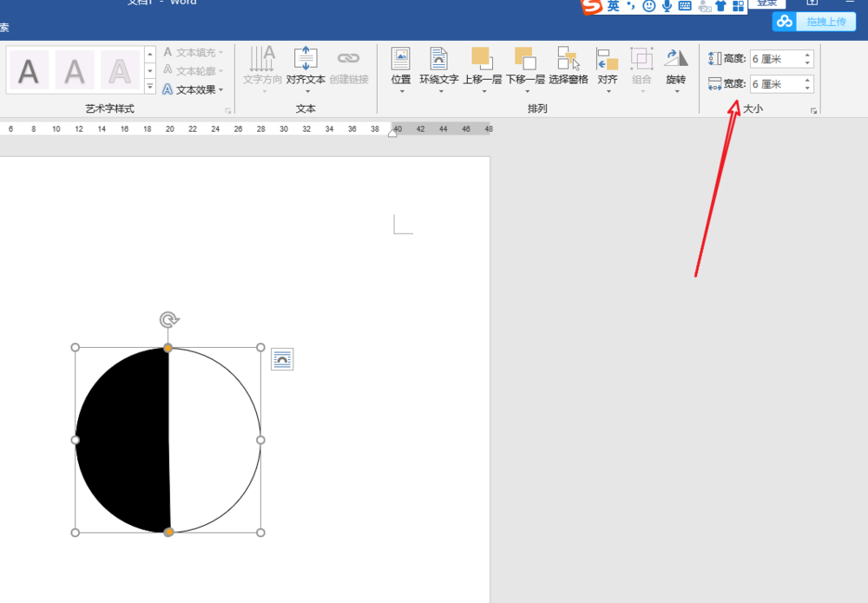Select the first WordArt style thumbnail

(30, 69)
